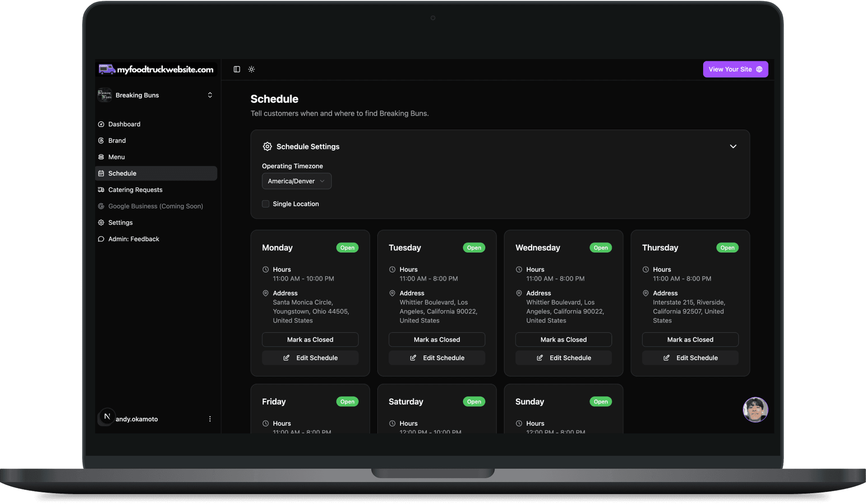Open the Dashboard section from the sidebar
The width and height of the screenshot is (866, 504).
coord(124,124)
